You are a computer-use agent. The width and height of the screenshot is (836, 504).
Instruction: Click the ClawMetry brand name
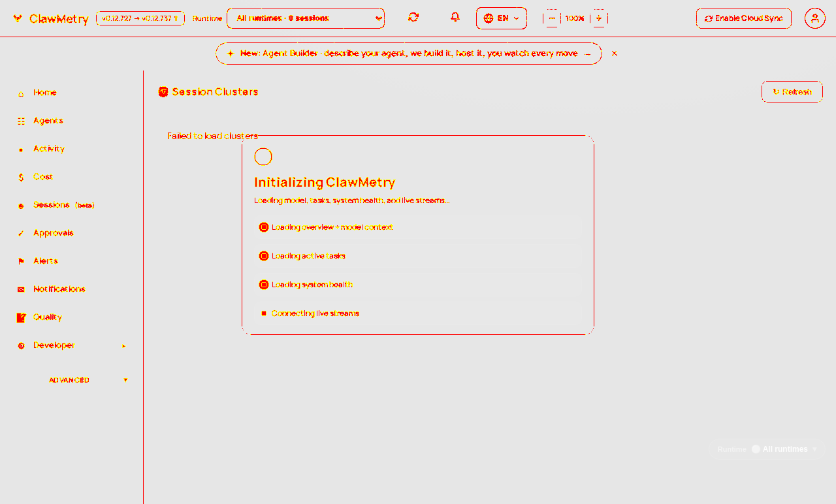coord(59,19)
